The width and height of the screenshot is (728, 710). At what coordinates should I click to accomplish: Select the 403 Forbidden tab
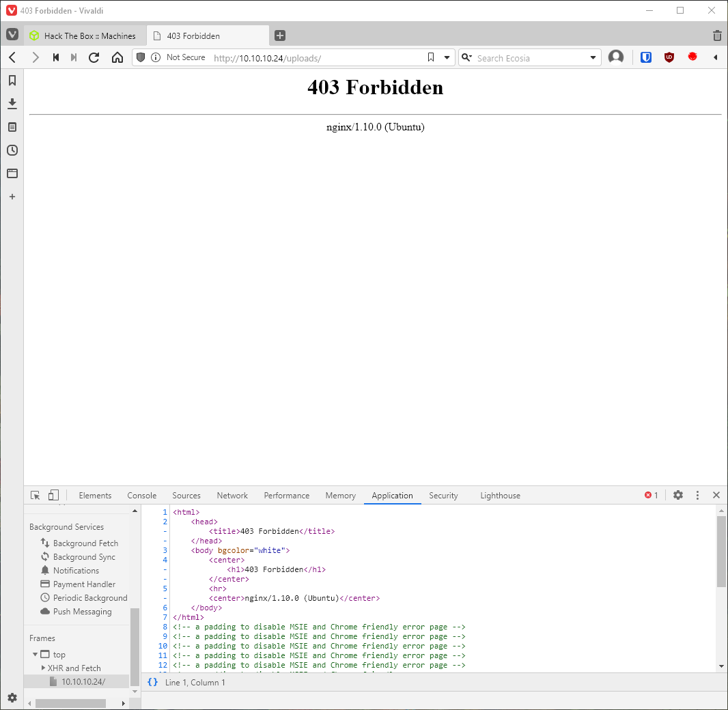[x=208, y=35]
